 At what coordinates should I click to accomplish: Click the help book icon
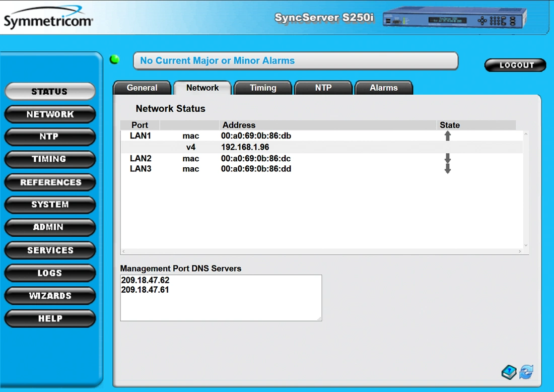[x=509, y=372]
